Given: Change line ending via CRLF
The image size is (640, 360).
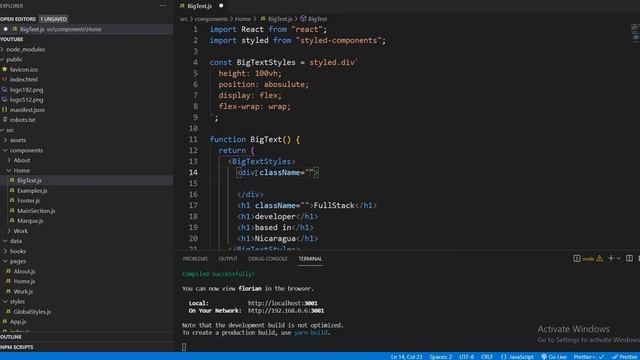Looking at the screenshot, I should (x=487, y=357).
